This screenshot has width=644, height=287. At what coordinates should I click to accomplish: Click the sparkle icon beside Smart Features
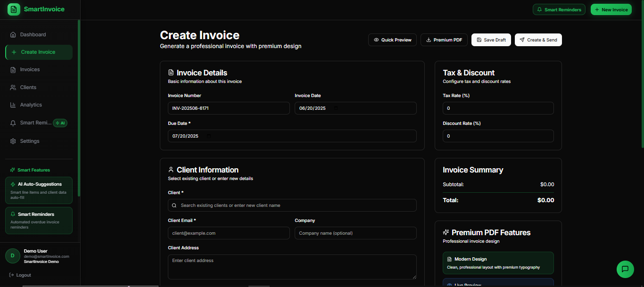13,170
